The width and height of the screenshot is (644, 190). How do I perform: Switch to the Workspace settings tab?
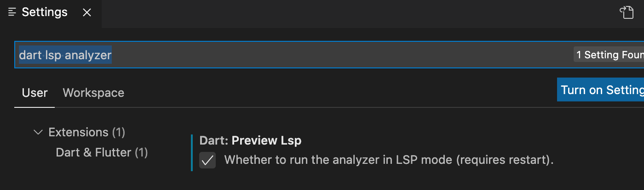(93, 93)
